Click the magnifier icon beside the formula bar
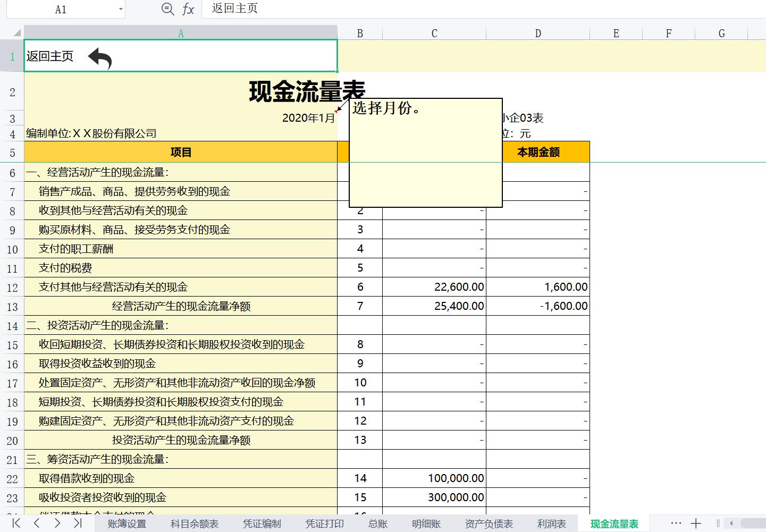 166,9
